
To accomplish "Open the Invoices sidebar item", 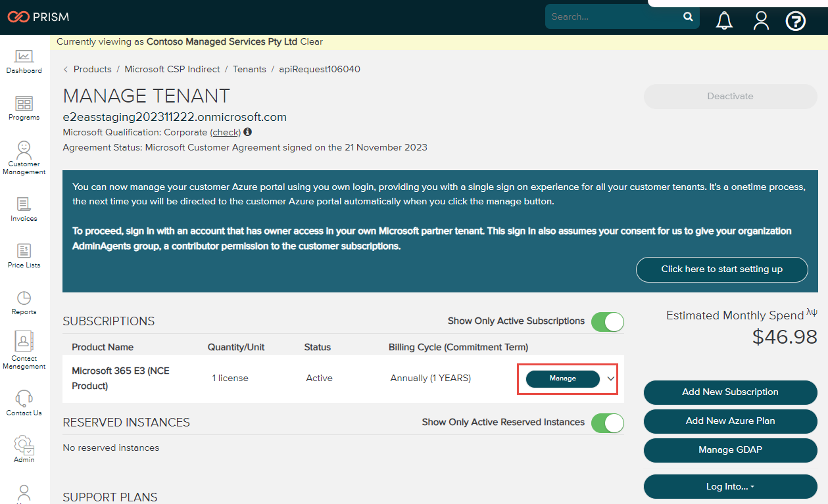I will (24, 210).
